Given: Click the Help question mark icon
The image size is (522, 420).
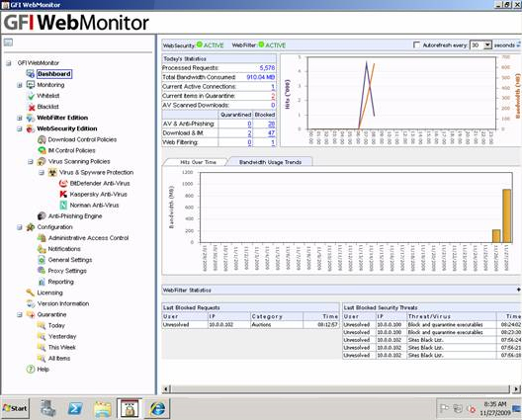Looking at the screenshot, I should click(x=31, y=369).
